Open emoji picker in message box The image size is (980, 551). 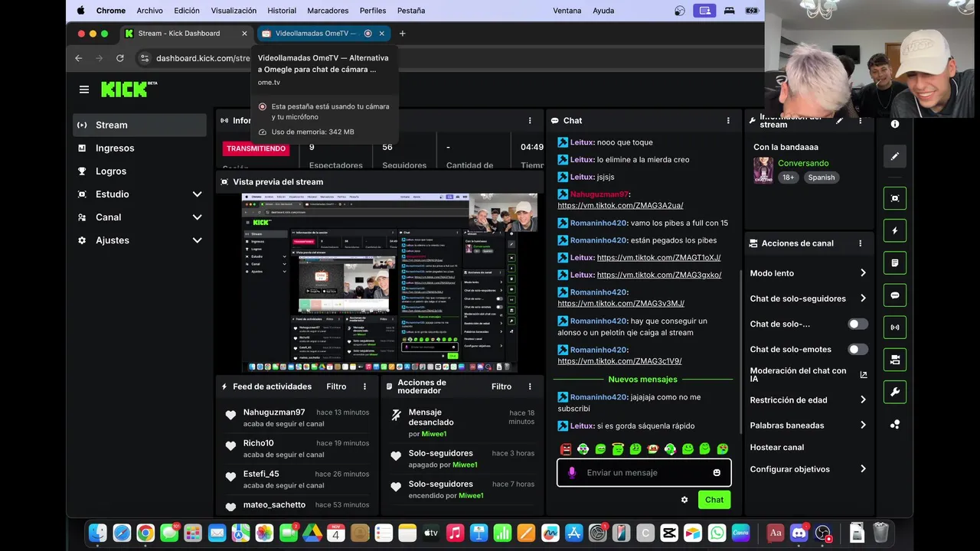pyautogui.click(x=717, y=473)
